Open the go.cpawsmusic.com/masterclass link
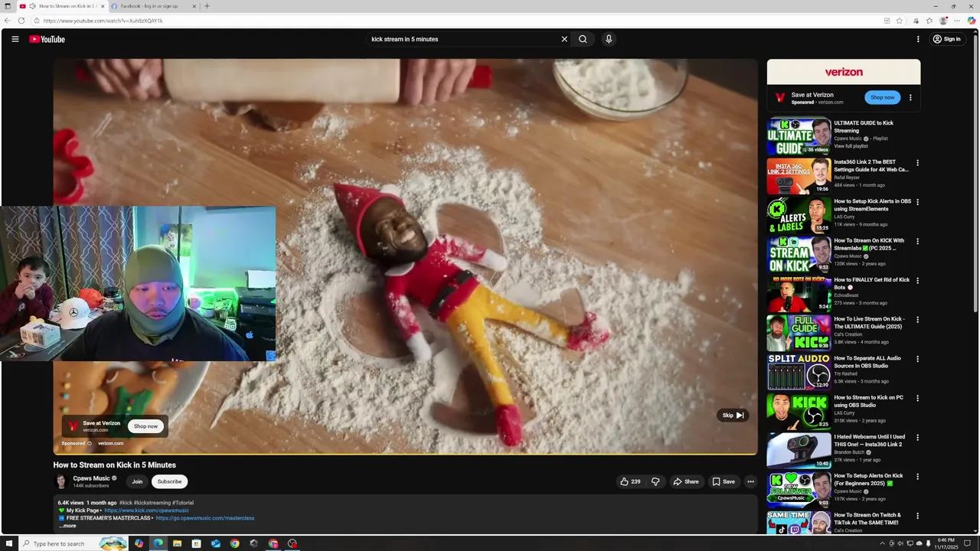 click(204, 518)
